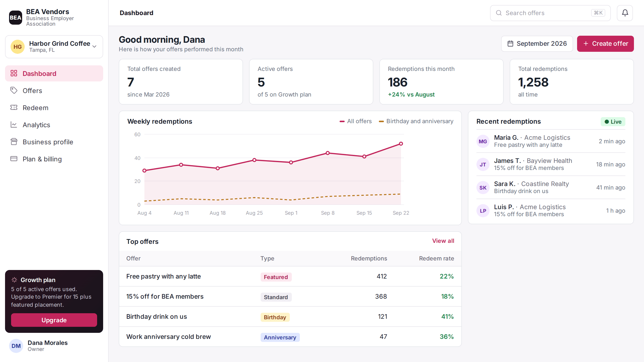Click the Standard type badge
Image resolution: width=644 pixels, height=362 pixels.
(x=276, y=297)
